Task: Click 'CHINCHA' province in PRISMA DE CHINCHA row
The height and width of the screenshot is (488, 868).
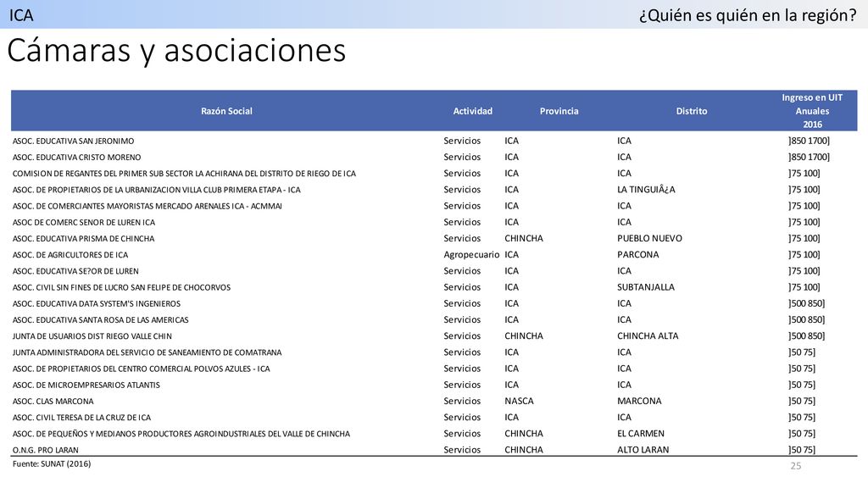Action: coord(524,238)
